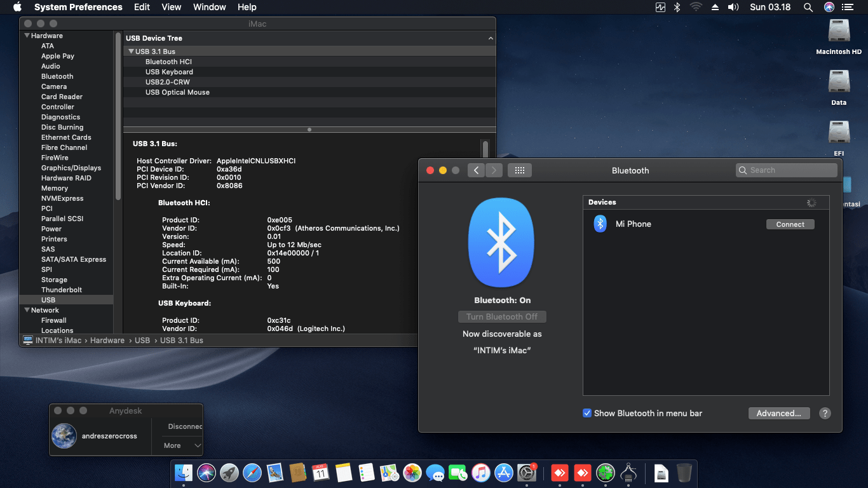Launch Finder from the dock
Image resolution: width=868 pixels, height=488 pixels.
coord(184,473)
